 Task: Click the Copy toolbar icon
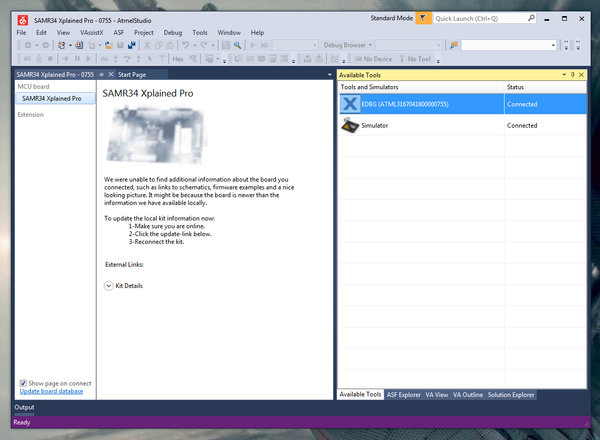pyautogui.click(x=158, y=45)
